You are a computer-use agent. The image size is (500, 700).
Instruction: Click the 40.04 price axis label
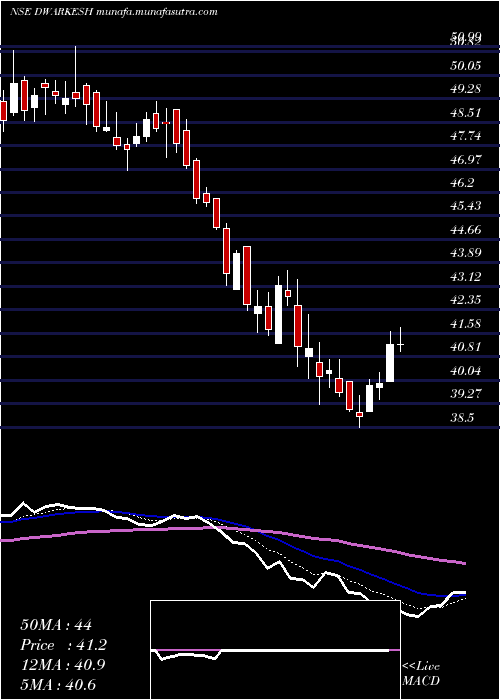[466, 371]
